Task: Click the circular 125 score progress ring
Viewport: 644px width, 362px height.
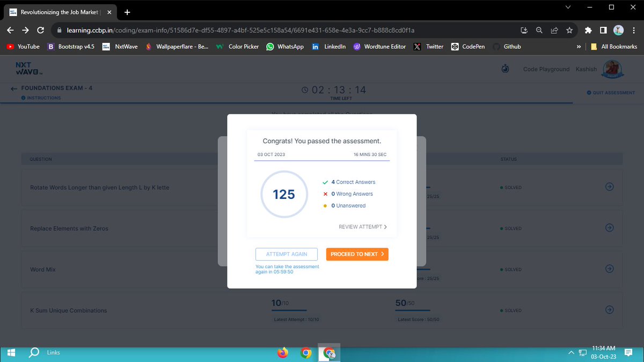Action: [x=283, y=194]
